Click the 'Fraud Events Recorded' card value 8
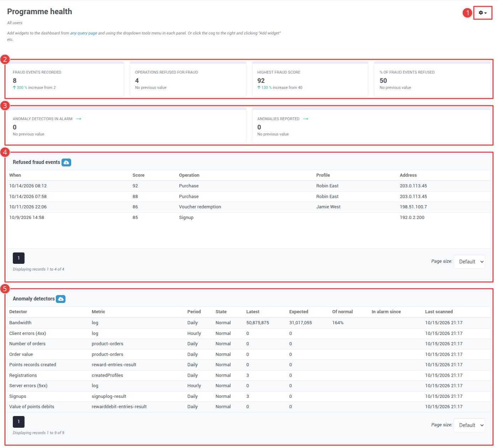 15,81
